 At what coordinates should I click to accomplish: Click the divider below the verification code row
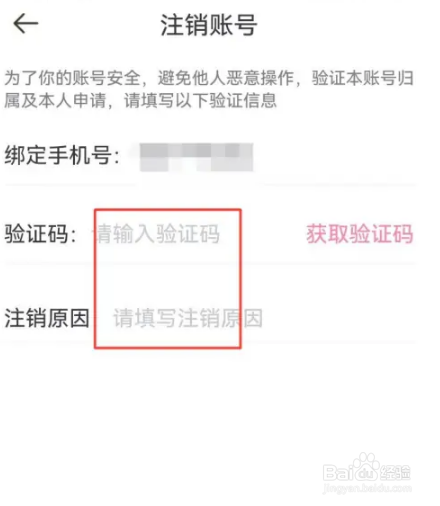[210, 264]
